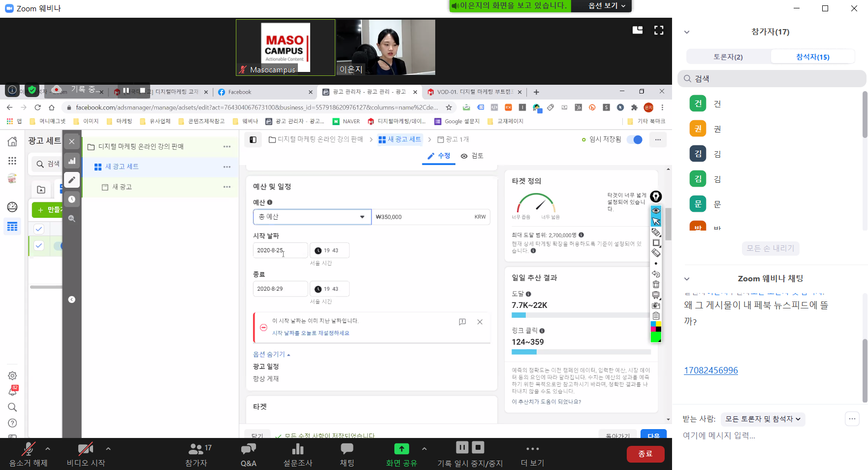Screen dimensions: 868x470
Task: Click the chat message input field
Action: tap(758, 436)
